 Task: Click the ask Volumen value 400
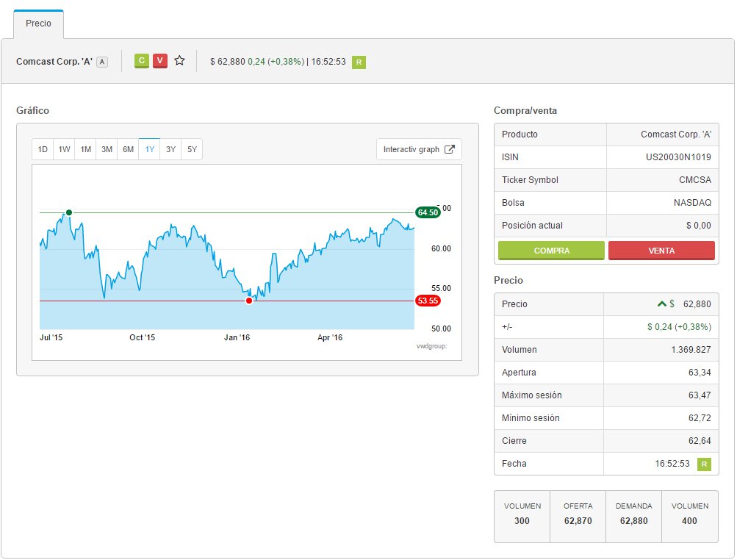coord(689,521)
